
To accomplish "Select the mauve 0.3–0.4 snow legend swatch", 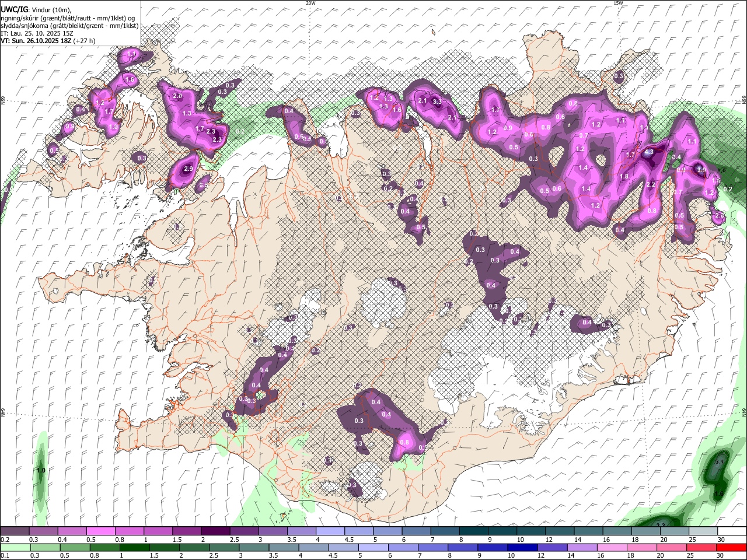I will point(43,531).
